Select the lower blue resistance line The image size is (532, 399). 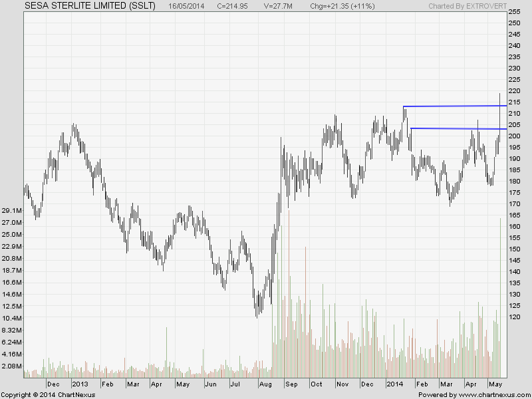pyautogui.click(x=456, y=128)
